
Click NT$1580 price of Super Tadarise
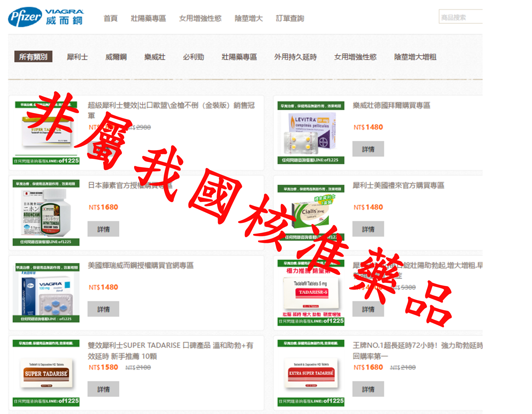point(103,367)
